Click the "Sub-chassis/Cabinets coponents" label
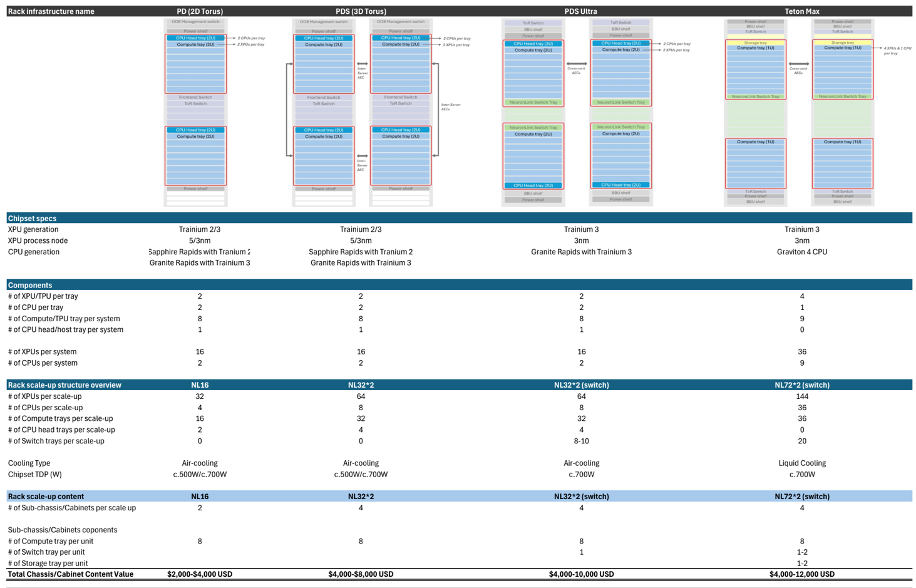 (63, 530)
